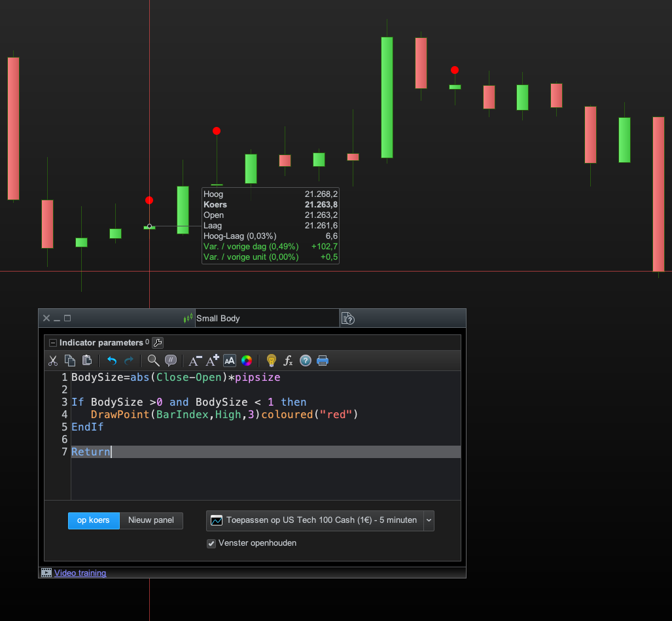Click the tallest green candle
672x621 pixels.
(x=387, y=98)
